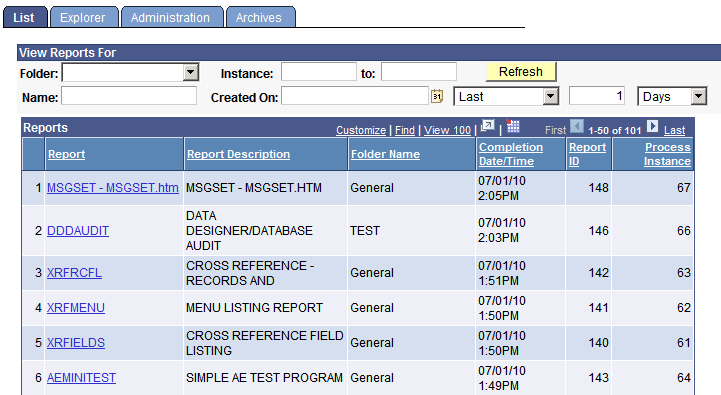Open the XRFIELDS report link
721x395 pixels.
(76, 343)
